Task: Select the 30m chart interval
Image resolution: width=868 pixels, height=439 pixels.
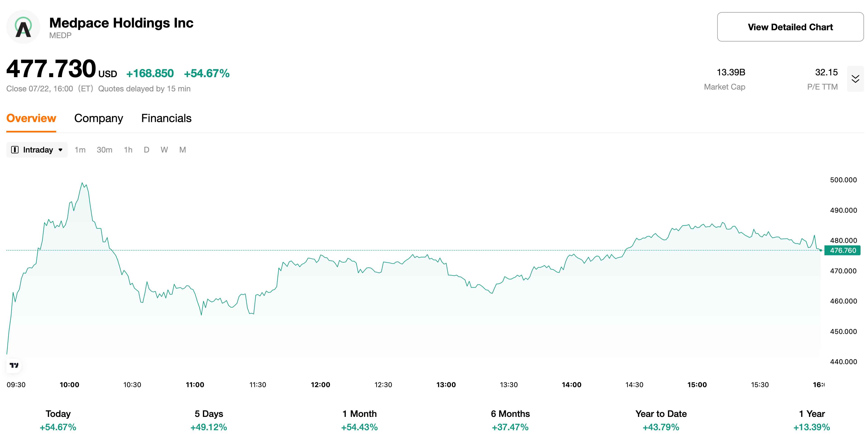Action: (x=104, y=150)
